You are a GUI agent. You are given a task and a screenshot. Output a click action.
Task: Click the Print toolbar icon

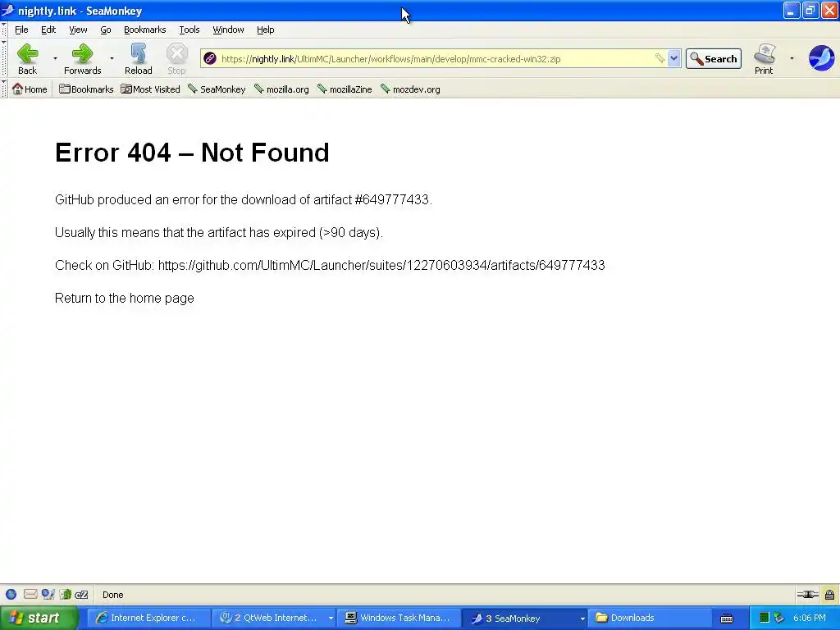(x=764, y=59)
